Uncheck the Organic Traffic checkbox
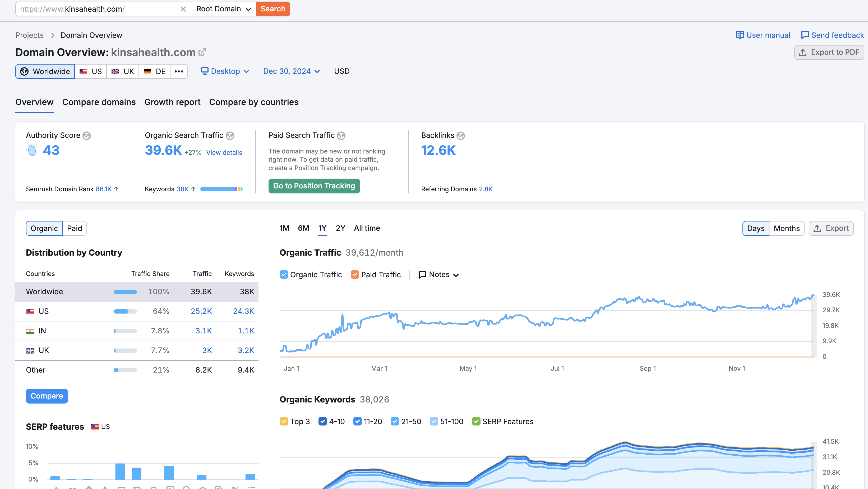Image resolution: width=868 pixels, height=489 pixels. (284, 274)
